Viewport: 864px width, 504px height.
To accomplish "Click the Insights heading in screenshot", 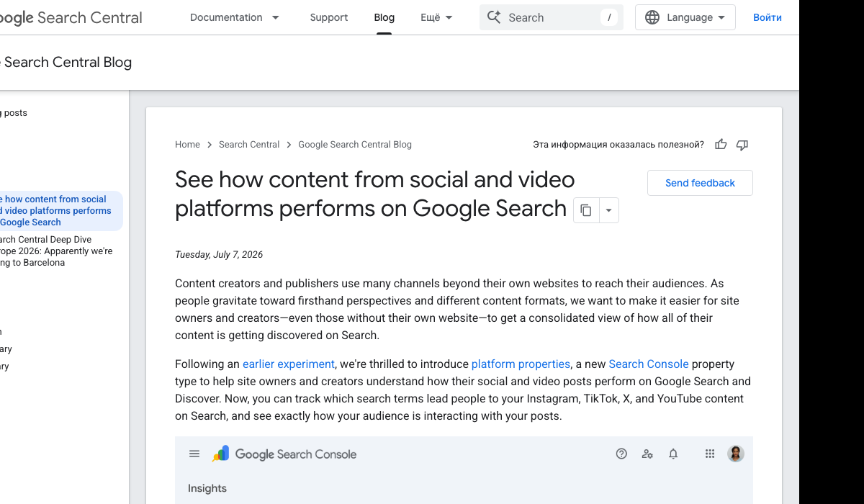I will pos(207,488).
